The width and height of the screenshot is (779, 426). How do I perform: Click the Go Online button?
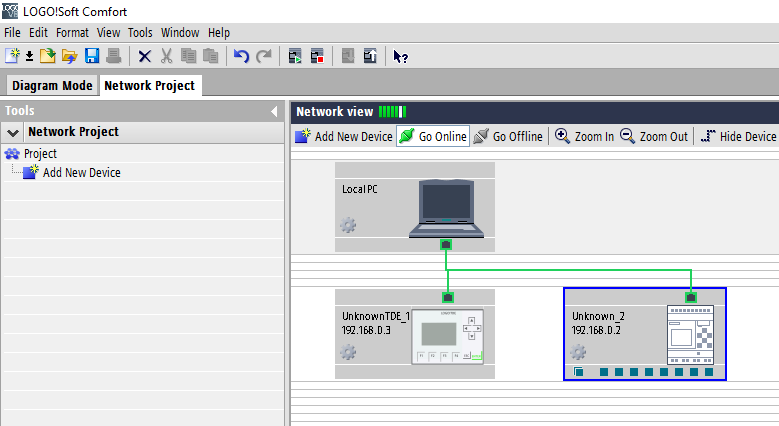[x=433, y=136]
